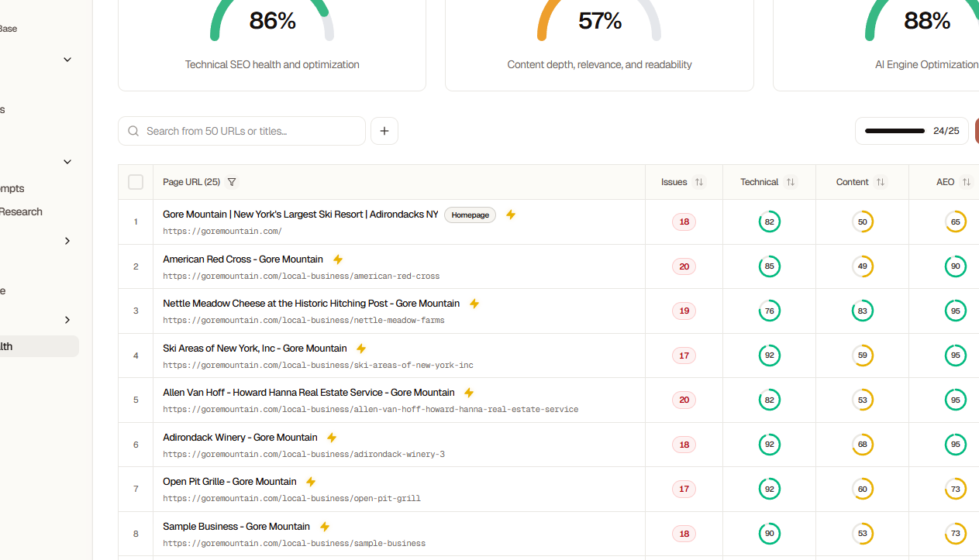The image size is (979, 560).
Task: Click the lightning icon beside Open Pit Grille
Action: [x=311, y=482]
